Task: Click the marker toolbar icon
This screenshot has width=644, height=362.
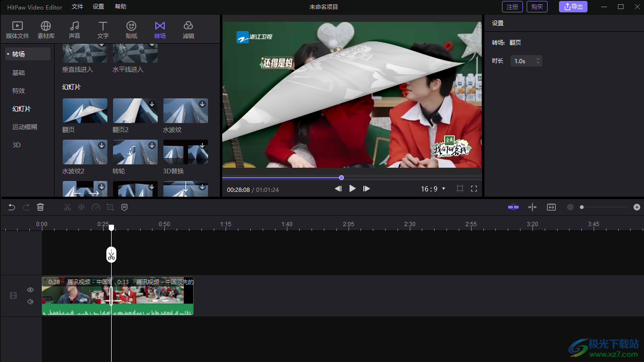Action: [124, 207]
